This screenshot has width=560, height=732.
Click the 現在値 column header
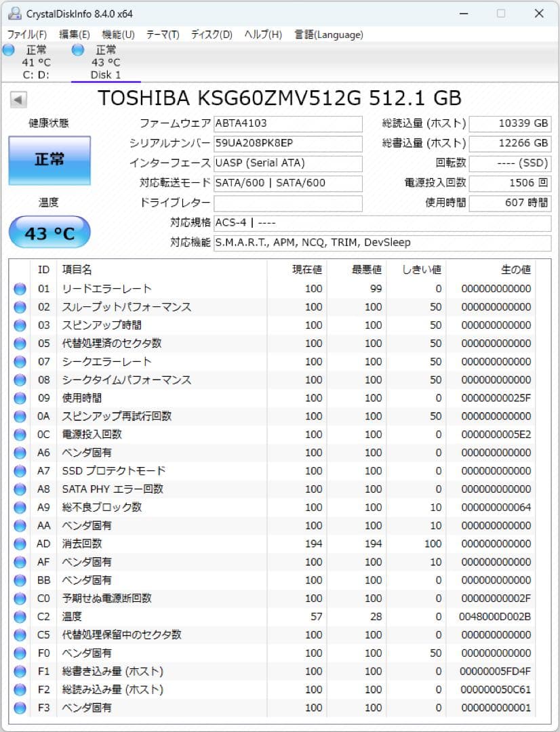[x=307, y=270]
